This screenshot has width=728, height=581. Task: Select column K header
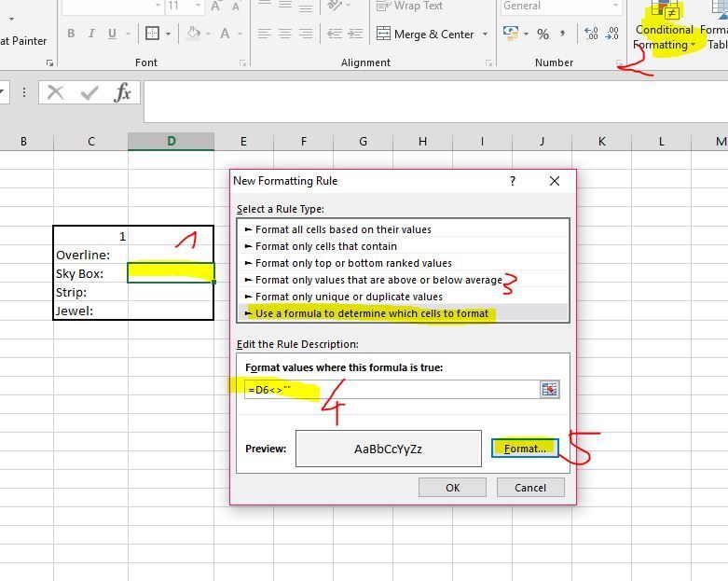[602, 141]
